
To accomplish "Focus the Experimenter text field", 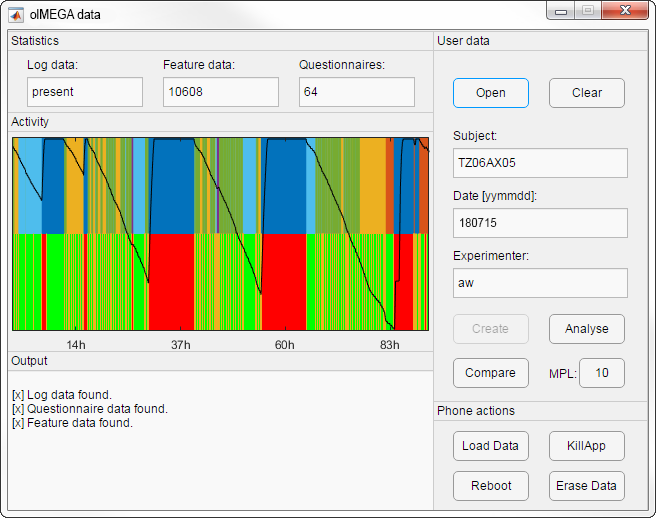I will coord(540,283).
